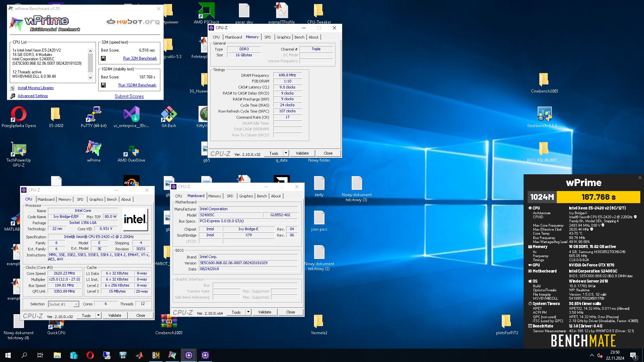
Task: Open the Memory tab in CPU-Z Mainboard window
Action: tap(214, 196)
